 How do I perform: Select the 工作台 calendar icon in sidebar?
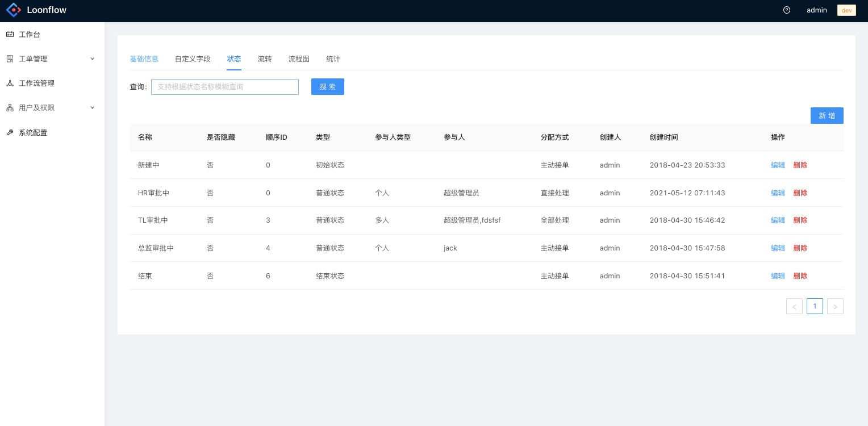(9, 34)
